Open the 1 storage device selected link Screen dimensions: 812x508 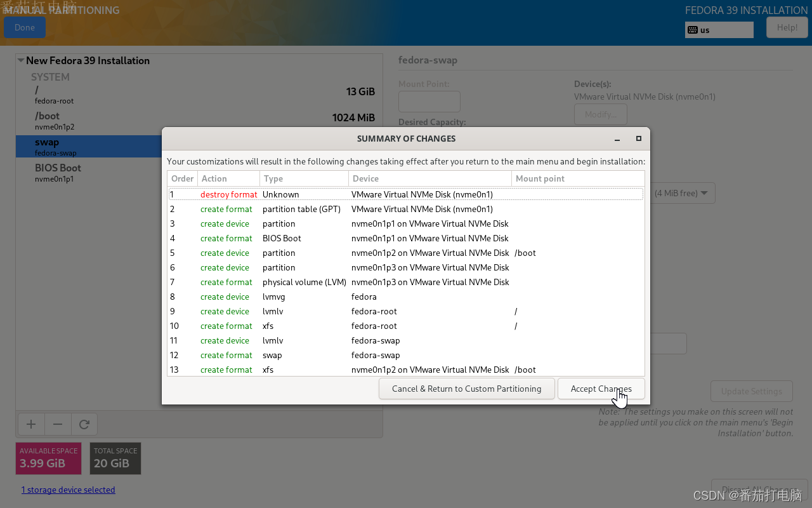69,490
